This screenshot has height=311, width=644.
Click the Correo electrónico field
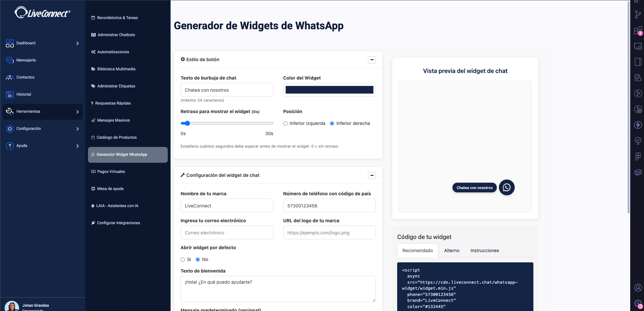click(227, 233)
